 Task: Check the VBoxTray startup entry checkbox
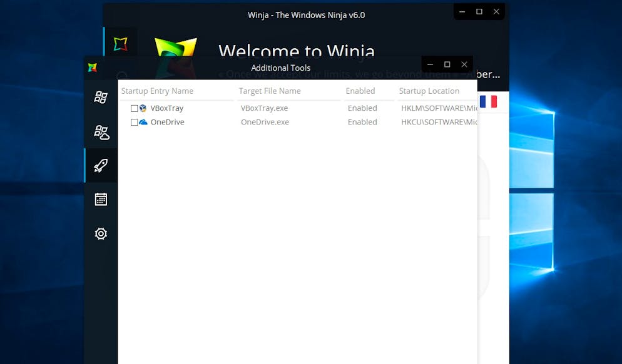tap(134, 108)
